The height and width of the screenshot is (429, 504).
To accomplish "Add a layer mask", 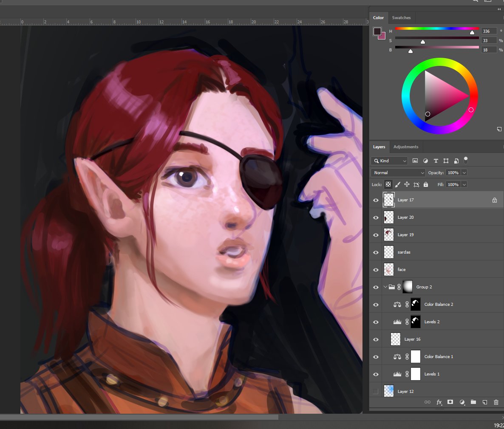I will [450, 402].
